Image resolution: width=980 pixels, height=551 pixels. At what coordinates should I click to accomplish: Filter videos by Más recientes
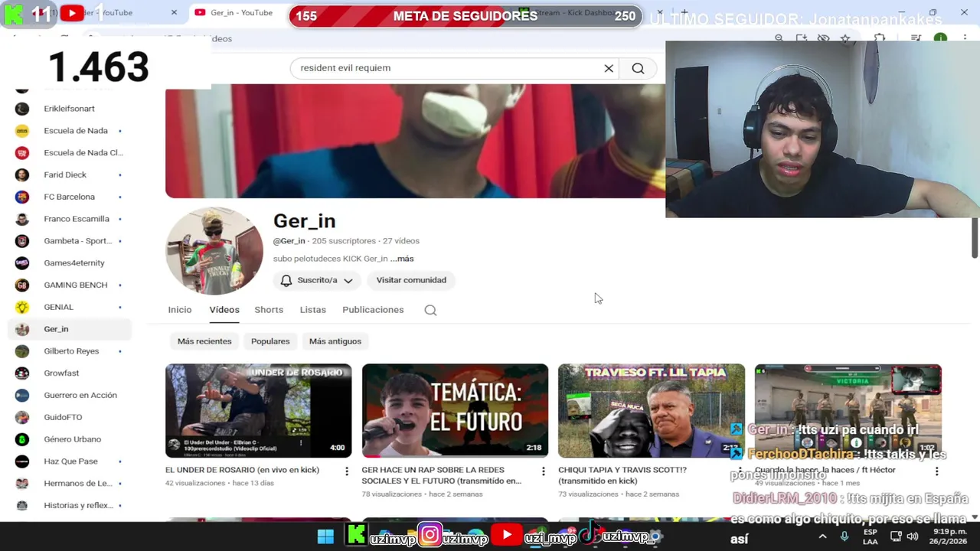pos(204,341)
